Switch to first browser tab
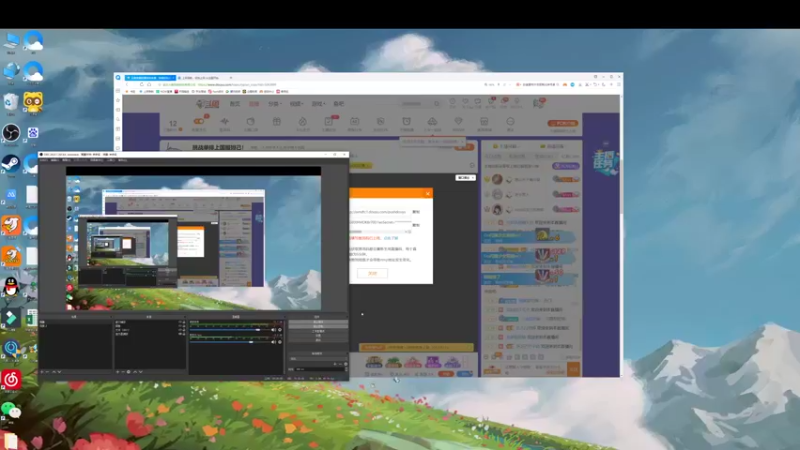This screenshot has height=450, width=800. (149, 78)
